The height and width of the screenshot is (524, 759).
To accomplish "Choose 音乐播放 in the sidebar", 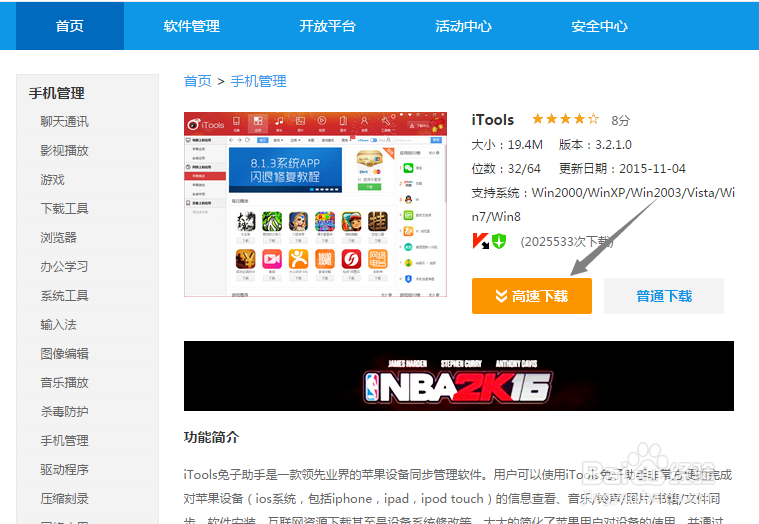I will coord(64,383).
